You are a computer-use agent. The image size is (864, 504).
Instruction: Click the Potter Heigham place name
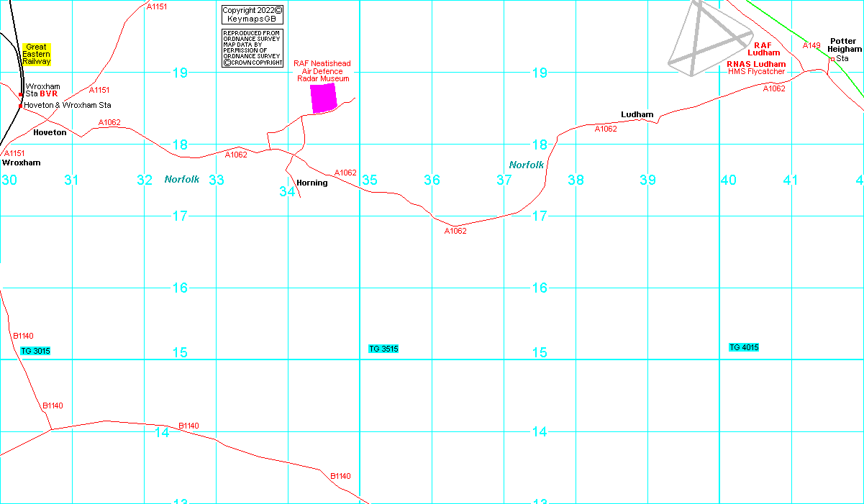click(844, 45)
